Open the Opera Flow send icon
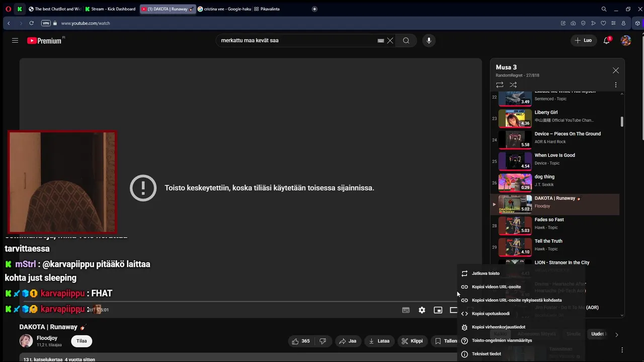644x362 pixels. tap(593, 23)
